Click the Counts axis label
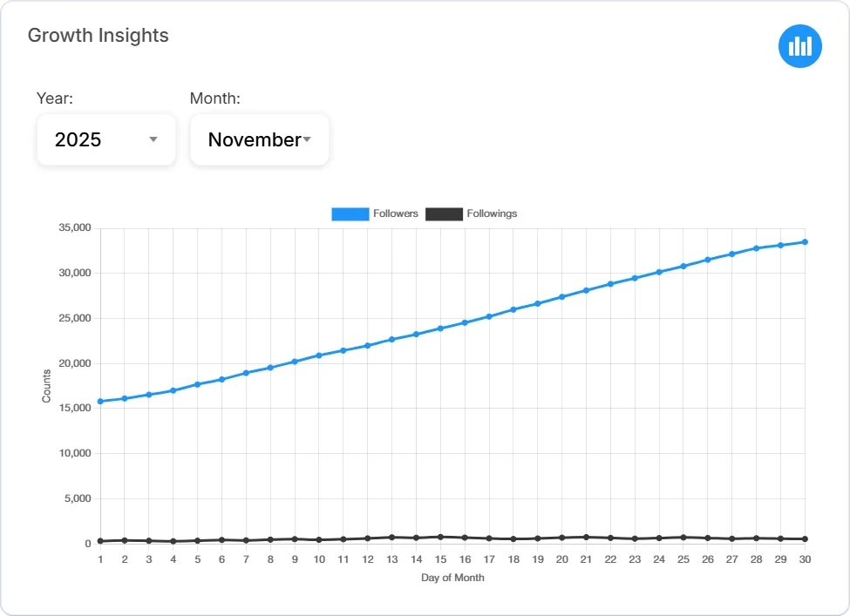This screenshot has height=616, width=850. 46,384
